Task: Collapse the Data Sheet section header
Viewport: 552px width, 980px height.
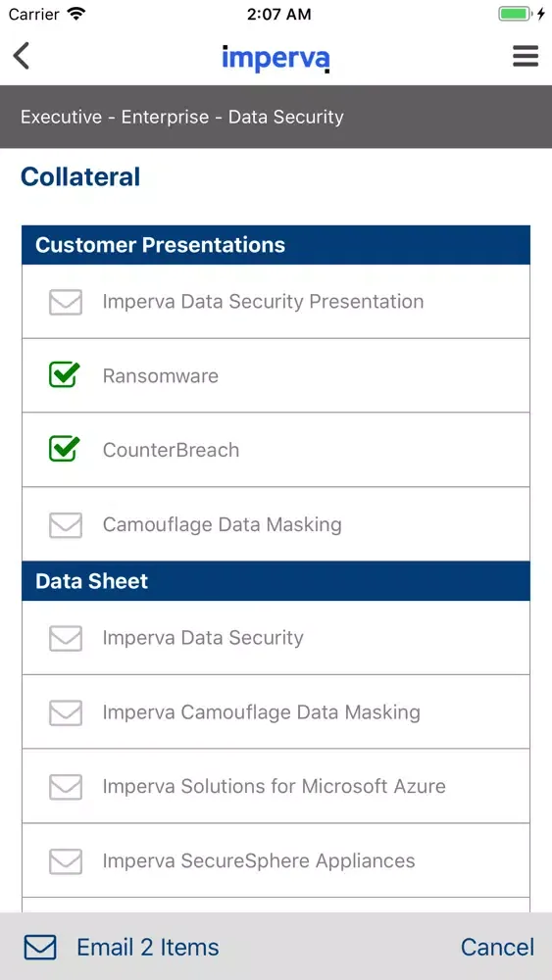Action: [276, 581]
